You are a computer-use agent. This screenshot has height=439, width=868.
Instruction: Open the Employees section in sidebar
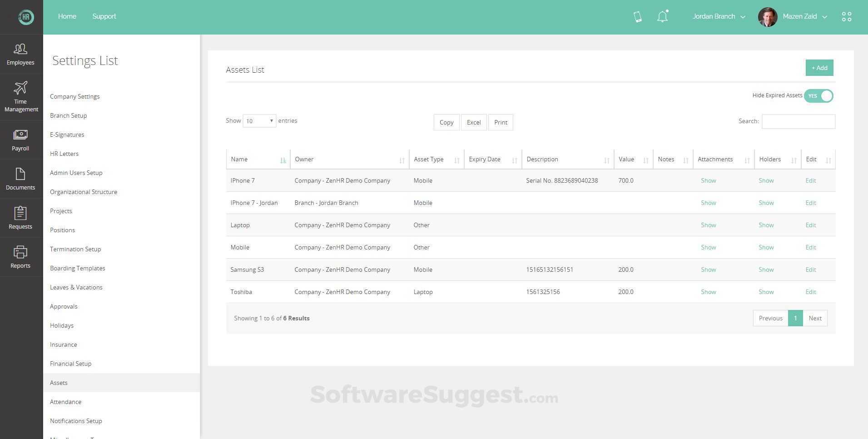20,54
